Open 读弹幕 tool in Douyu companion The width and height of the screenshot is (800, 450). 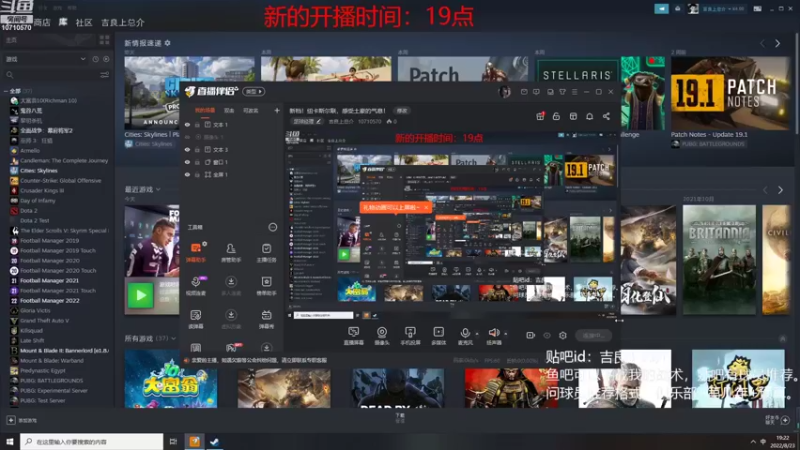point(196,319)
